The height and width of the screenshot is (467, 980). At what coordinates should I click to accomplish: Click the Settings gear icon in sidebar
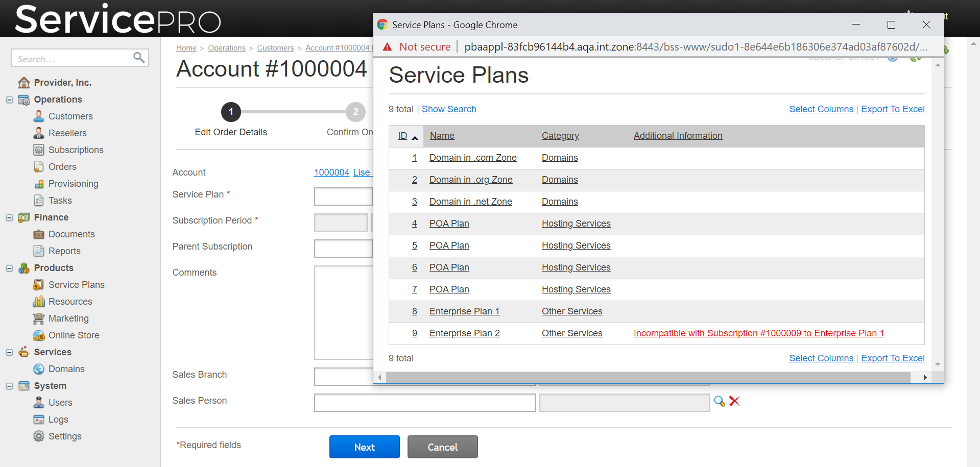click(x=39, y=436)
